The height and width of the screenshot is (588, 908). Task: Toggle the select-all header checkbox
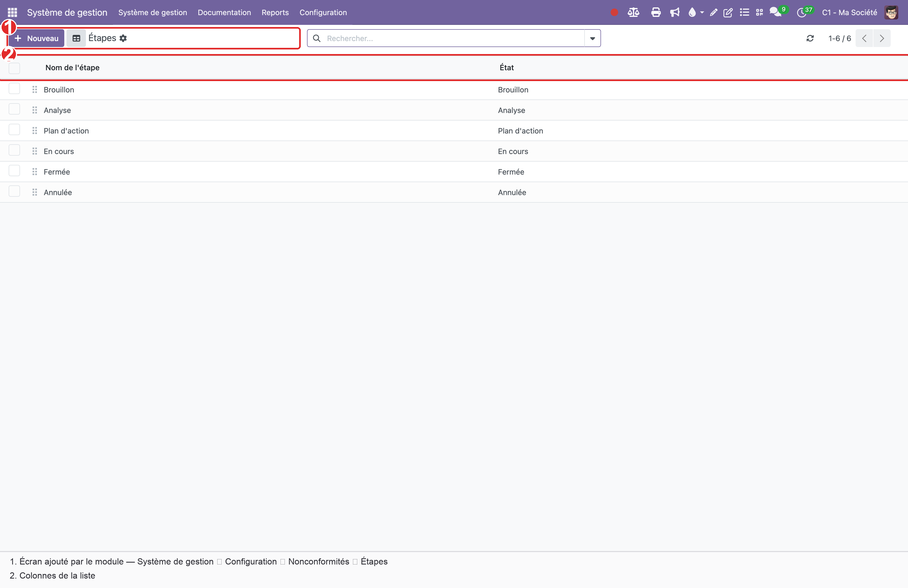(x=14, y=68)
